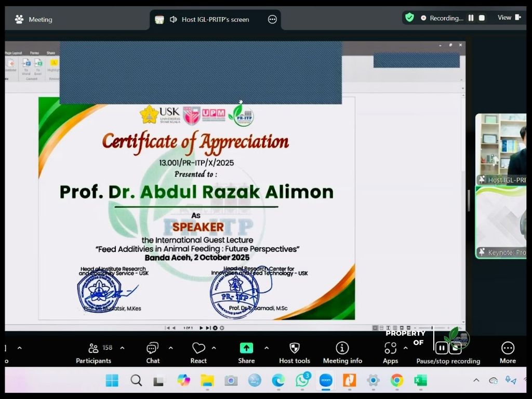Expand the arrow next to Share
532x399 pixels.
click(x=267, y=348)
